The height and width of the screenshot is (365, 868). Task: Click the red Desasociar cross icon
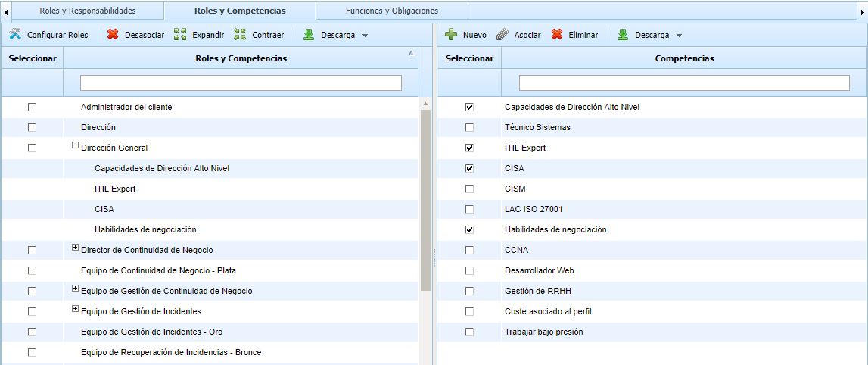113,35
